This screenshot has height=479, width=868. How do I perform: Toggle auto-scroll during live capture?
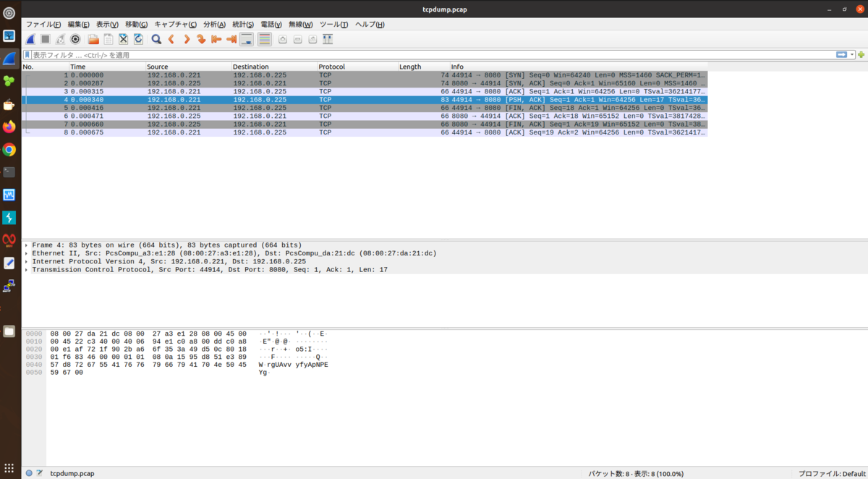[246, 39]
